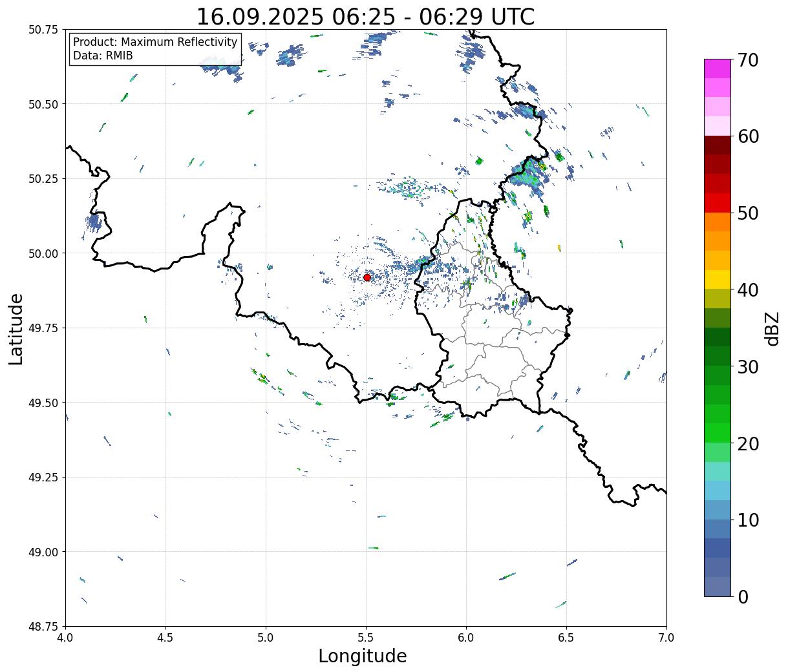Click the latitude tick label '50.00'
The height and width of the screenshot is (672, 788).
[x=43, y=253]
